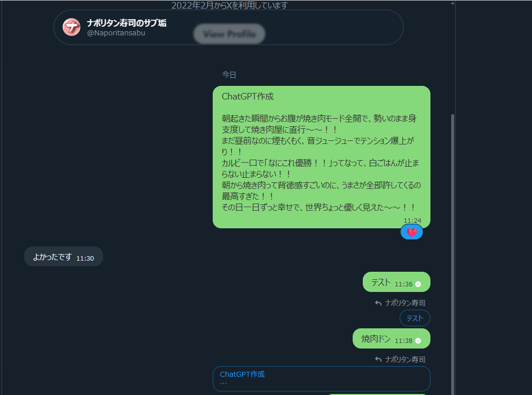The width and height of the screenshot is (532, 395).
Task: Click the scrollbar up arrow
Action: click(453, 3)
